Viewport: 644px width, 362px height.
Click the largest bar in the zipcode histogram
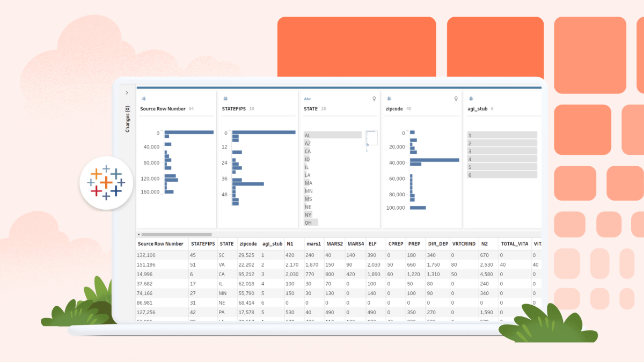point(436,159)
